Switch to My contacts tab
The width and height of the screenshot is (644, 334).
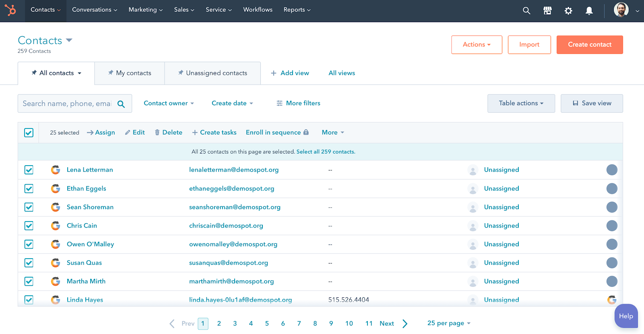tap(130, 73)
